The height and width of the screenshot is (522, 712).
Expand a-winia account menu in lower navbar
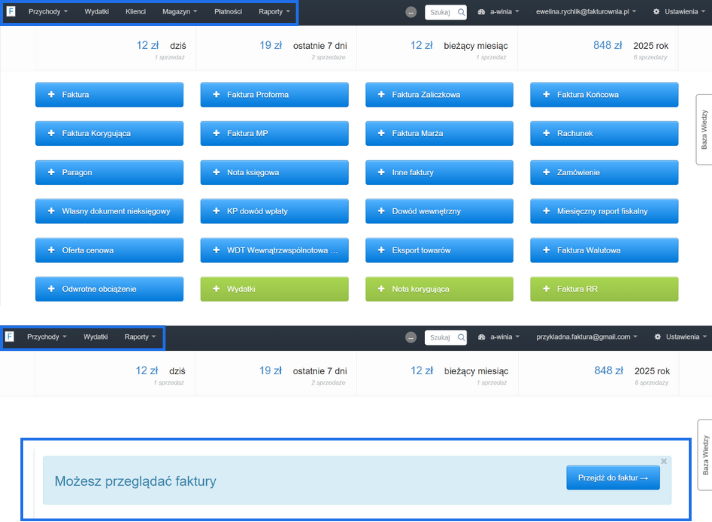499,337
